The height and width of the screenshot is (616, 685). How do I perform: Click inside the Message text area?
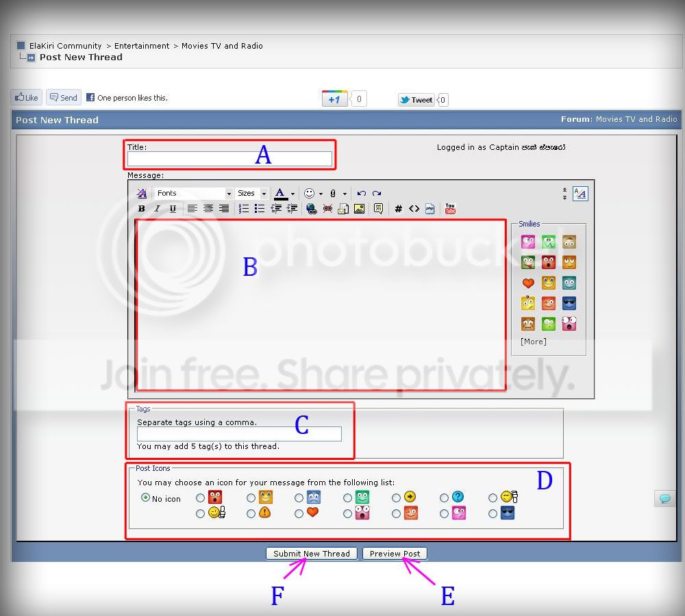(321, 305)
